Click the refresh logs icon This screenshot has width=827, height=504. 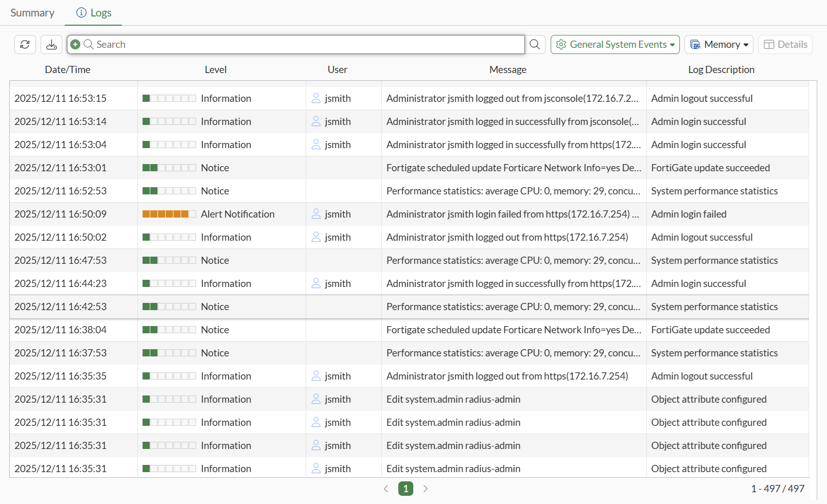[x=25, y=45]
